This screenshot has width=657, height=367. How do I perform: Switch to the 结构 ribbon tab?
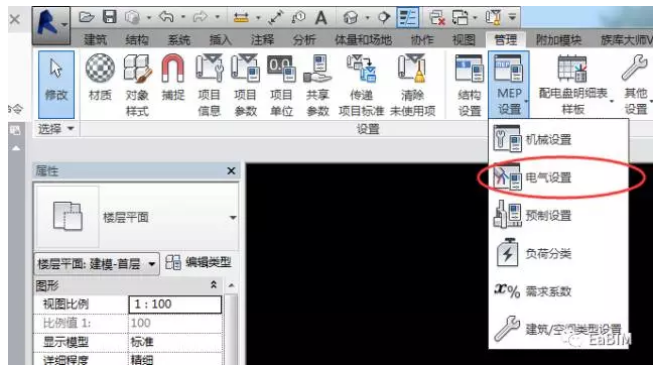[137, 40]
